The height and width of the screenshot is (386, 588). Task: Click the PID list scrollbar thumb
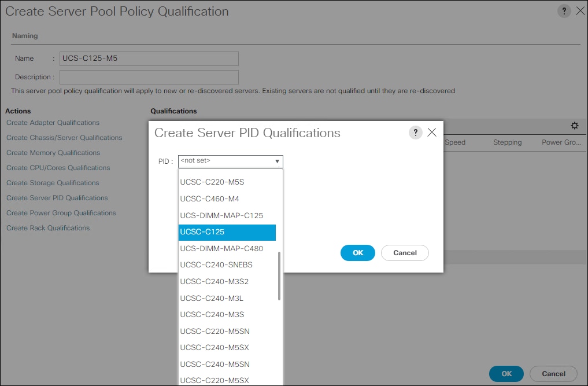[x=279, y=276]
